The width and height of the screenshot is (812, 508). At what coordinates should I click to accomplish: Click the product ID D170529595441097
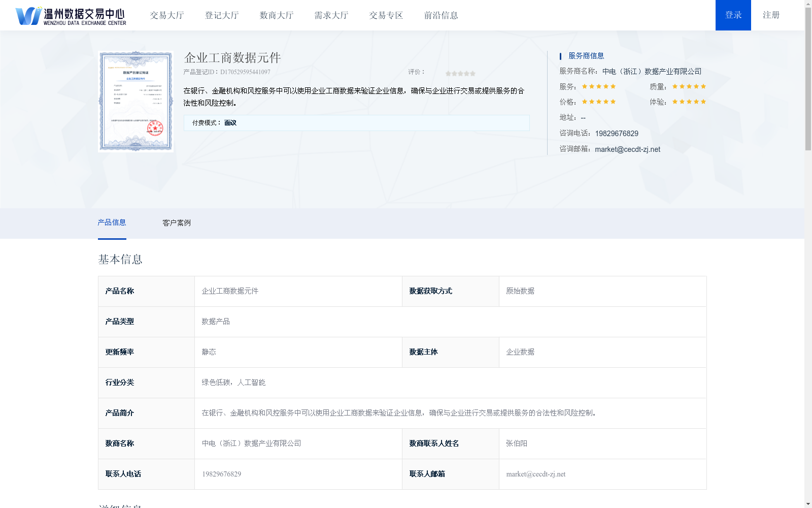(x=245, y=72)
